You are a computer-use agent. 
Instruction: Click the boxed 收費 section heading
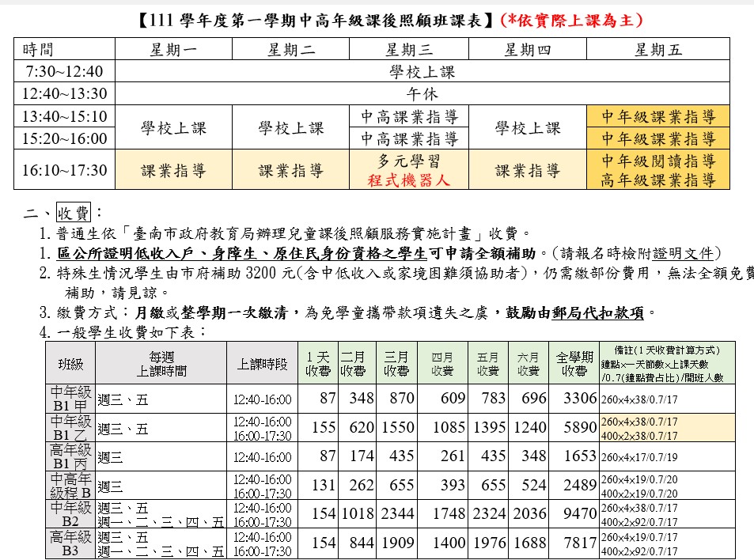tap(73, 212)
